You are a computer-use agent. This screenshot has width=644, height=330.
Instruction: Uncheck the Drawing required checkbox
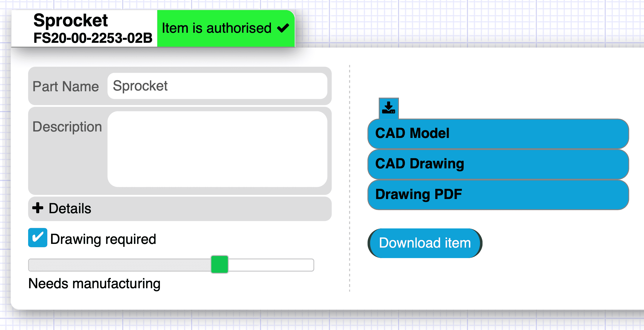pos(38,237)
